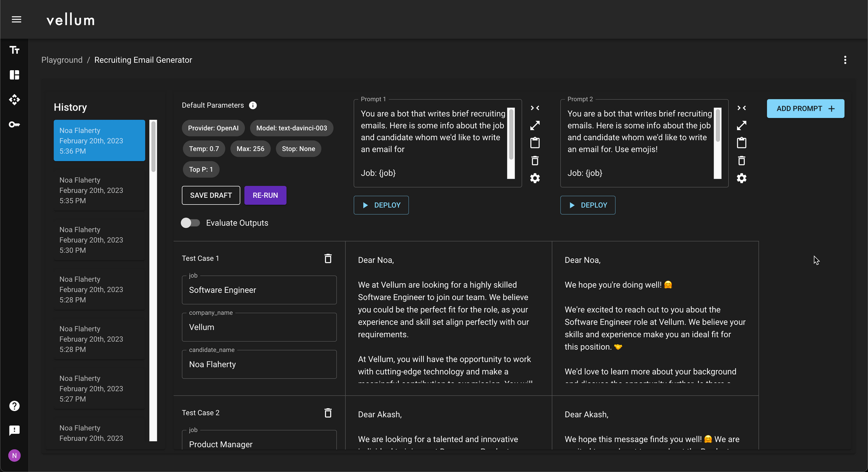The width and height of the screenshot is (868, 472).
Task: Click the SAVE DRAFT button
Action: (x=211, y=195)
